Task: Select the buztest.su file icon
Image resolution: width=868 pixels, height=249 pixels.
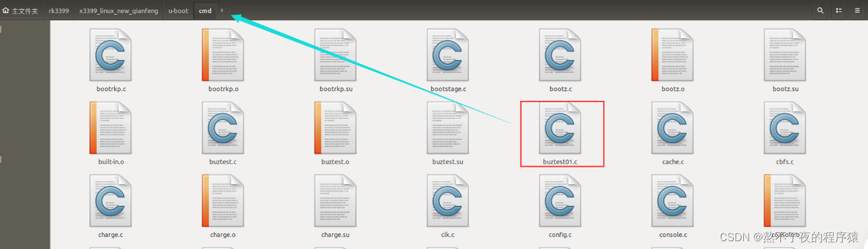Action: point(448,128)
